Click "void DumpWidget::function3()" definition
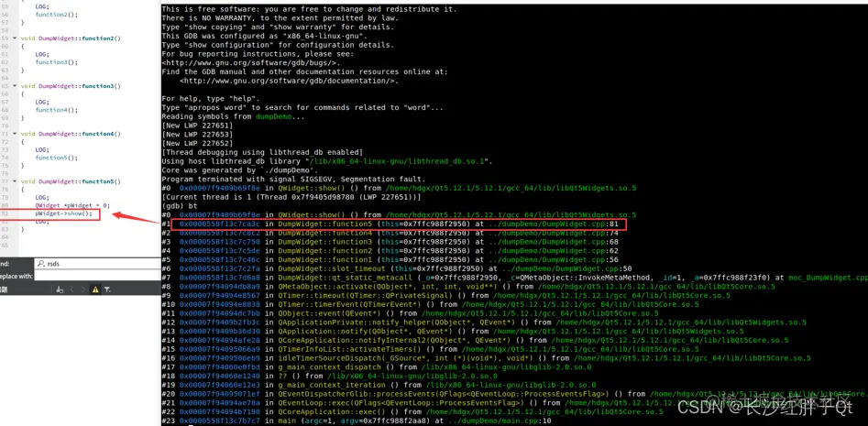This screenshot has width=868, height=426. pos(71,86)
